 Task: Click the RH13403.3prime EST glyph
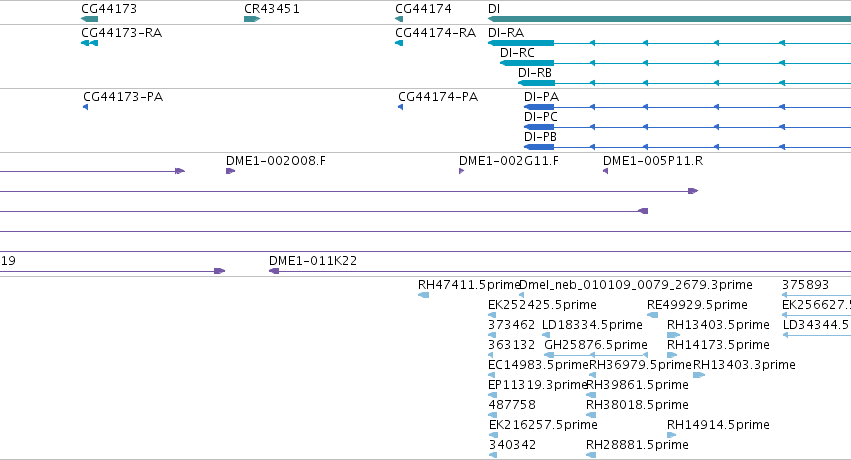[x=699, y=375]
